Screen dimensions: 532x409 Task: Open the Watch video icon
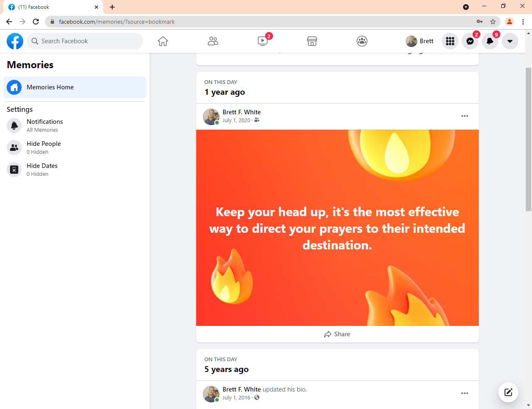coord(263,41)
